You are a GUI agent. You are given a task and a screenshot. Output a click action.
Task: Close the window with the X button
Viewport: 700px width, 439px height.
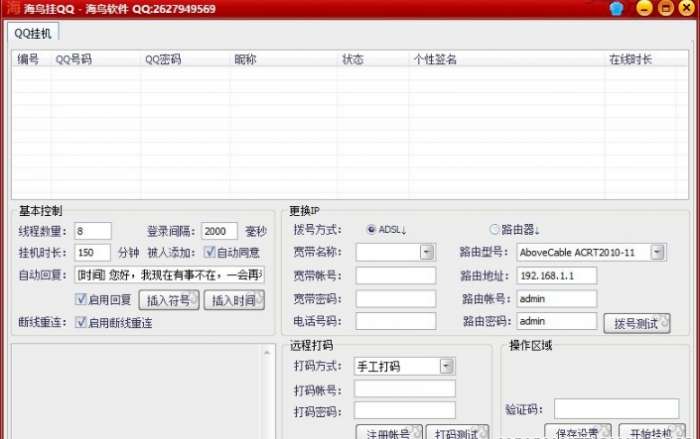click(x=687, y=8)
